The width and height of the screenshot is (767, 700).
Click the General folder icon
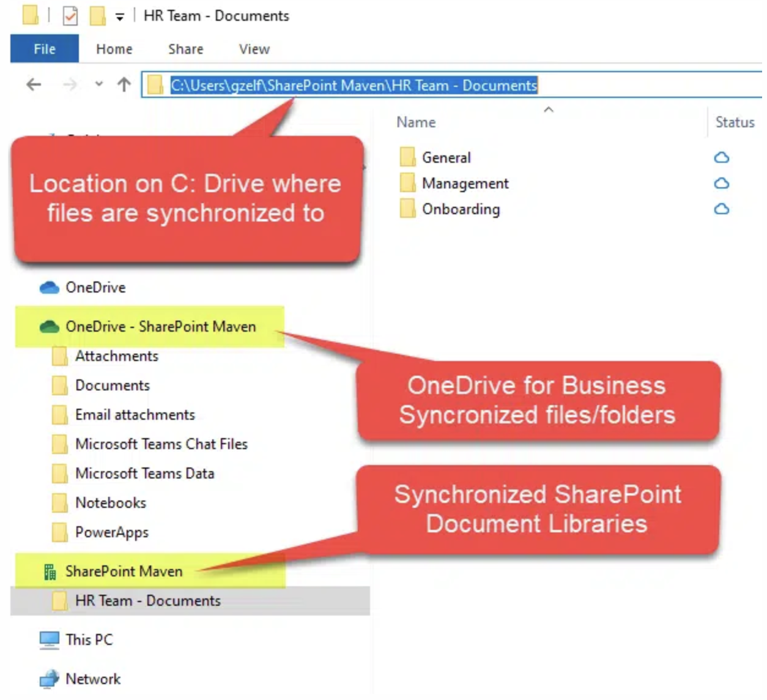[x=407, y=157]
